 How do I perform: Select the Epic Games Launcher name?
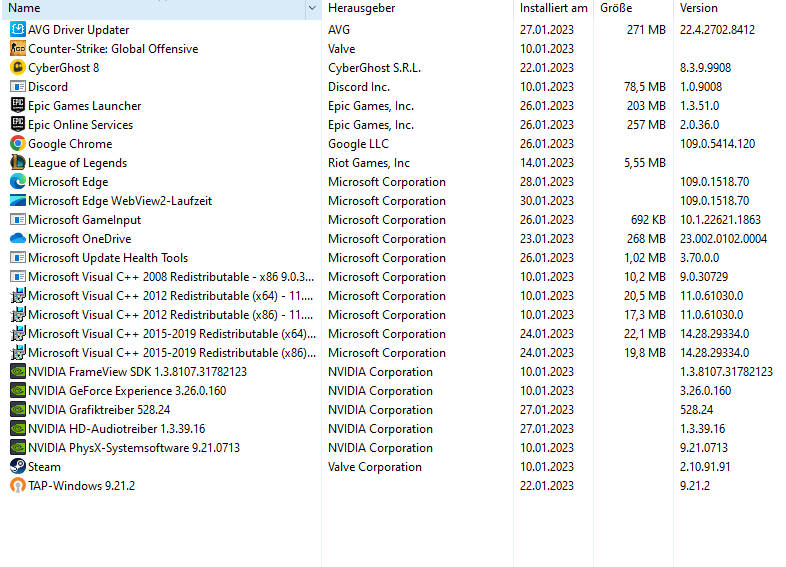click(85, 106)
